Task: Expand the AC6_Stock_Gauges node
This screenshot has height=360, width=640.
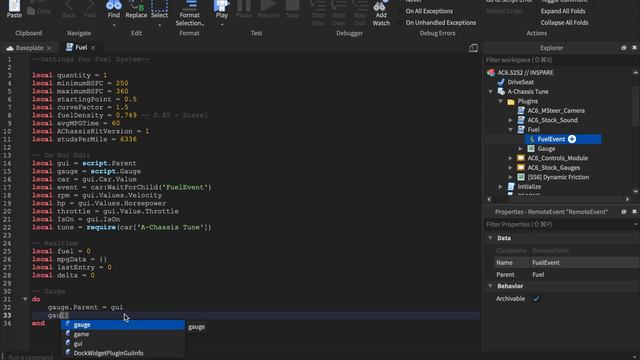Action: tap(510, 168)
